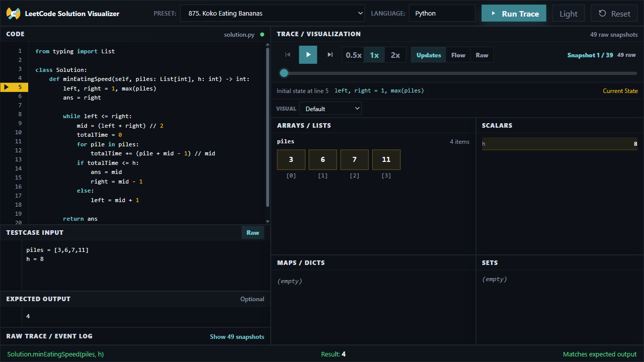The image size is (644, 362).
Task: Click code scrollbar down arrow
Action: [267, 221]
